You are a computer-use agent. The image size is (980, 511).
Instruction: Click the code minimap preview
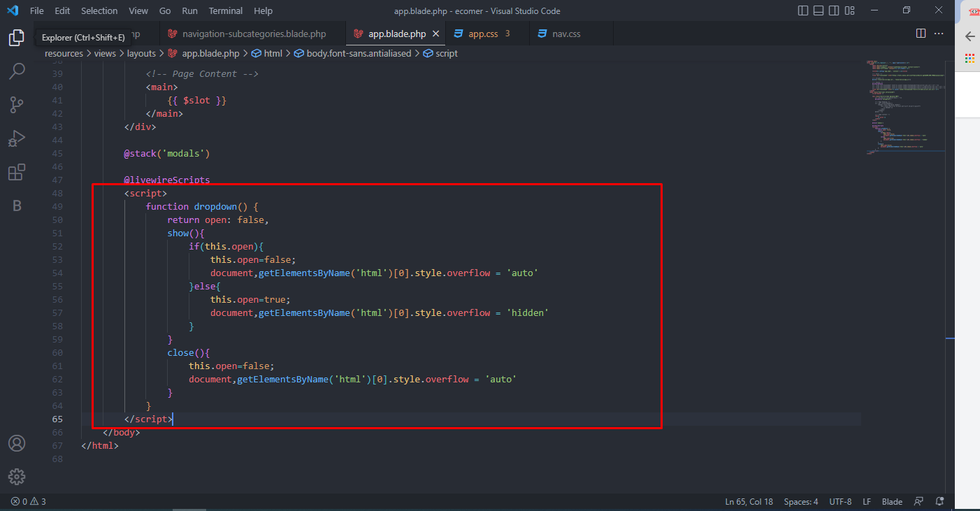click(x=905, y=105)
